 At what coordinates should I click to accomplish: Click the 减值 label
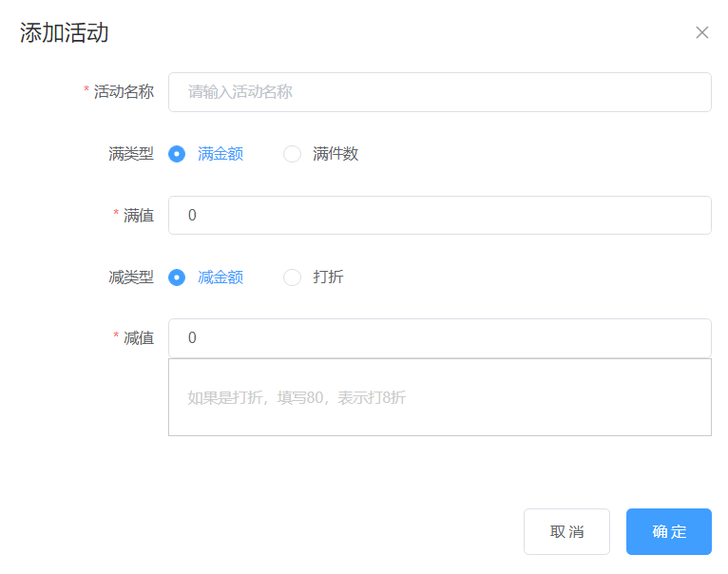139,338
